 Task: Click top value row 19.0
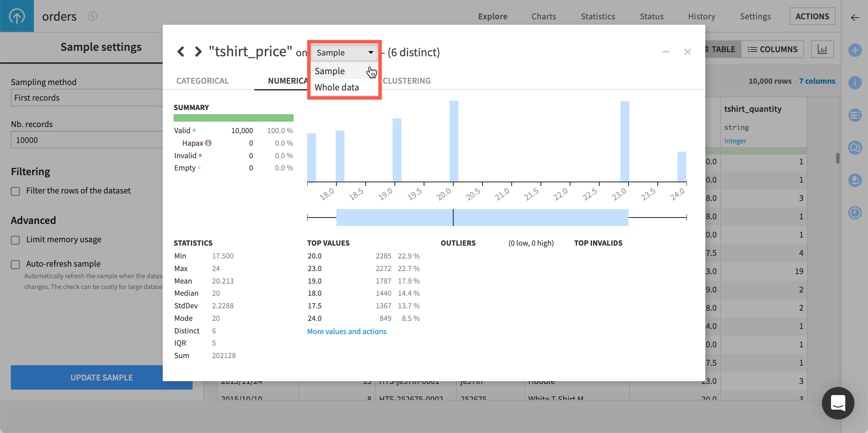363,281
